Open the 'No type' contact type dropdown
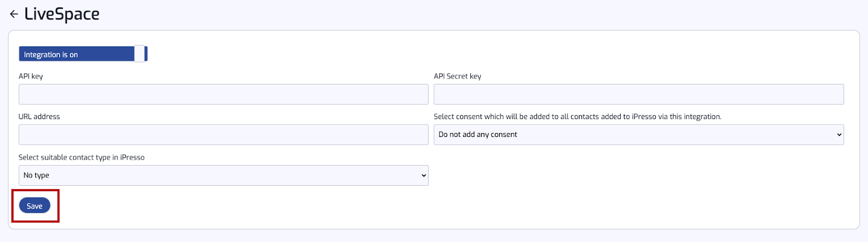This screenshot has width=868, height=242. [x=224, y=175]
